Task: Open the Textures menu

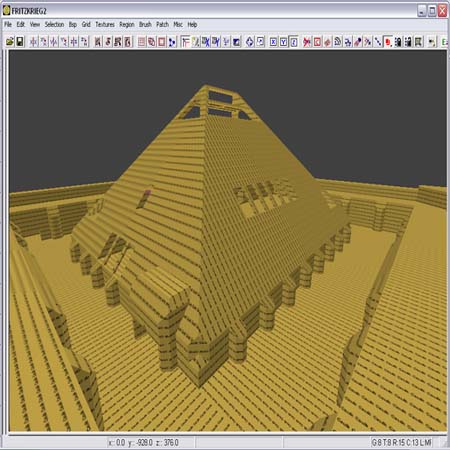Action: [105, 24]
